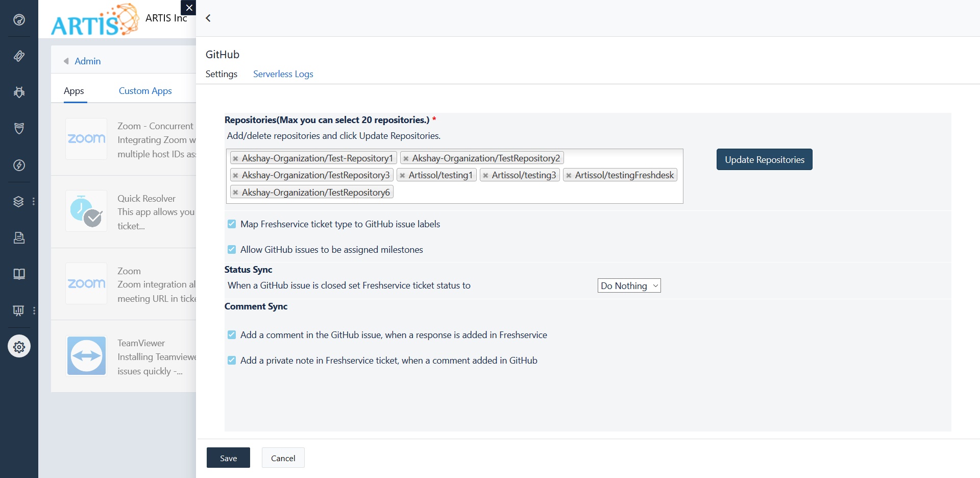Click the Akshay-Organization/TestRepository3 tag text
This screenshot has width=980, height=478.
(x=316, y=175)
